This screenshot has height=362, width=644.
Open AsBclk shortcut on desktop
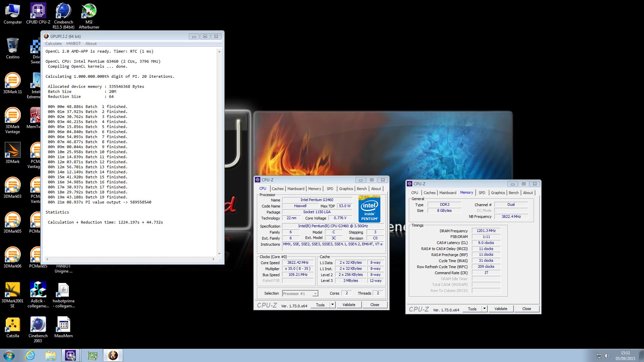click(x=38, y=295)
